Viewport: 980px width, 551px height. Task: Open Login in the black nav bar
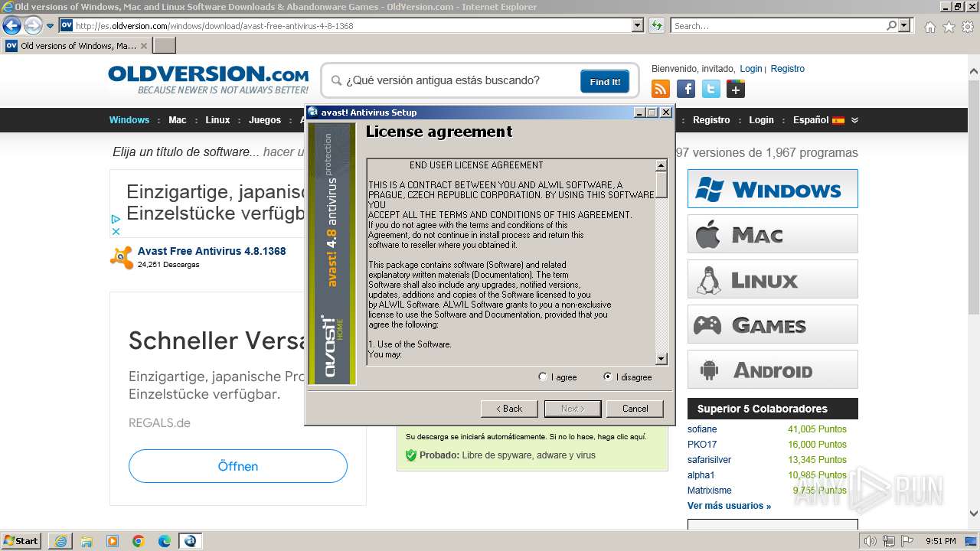761,120
